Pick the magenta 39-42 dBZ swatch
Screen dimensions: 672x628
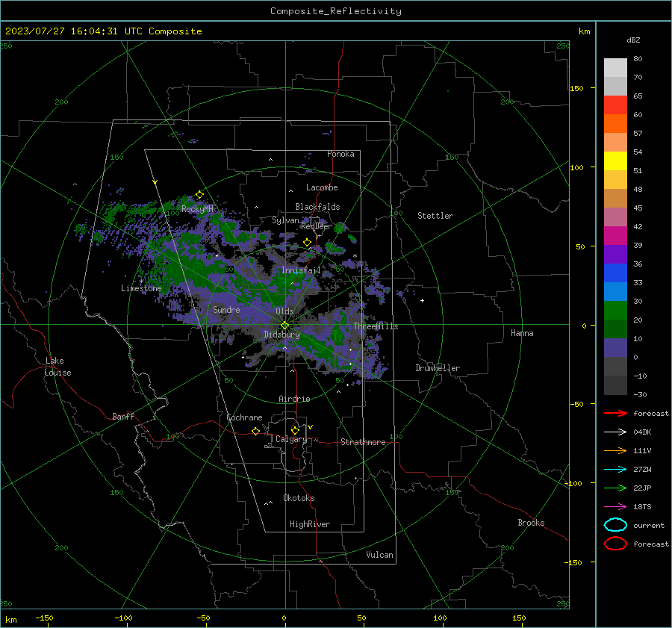click(615, 236)
